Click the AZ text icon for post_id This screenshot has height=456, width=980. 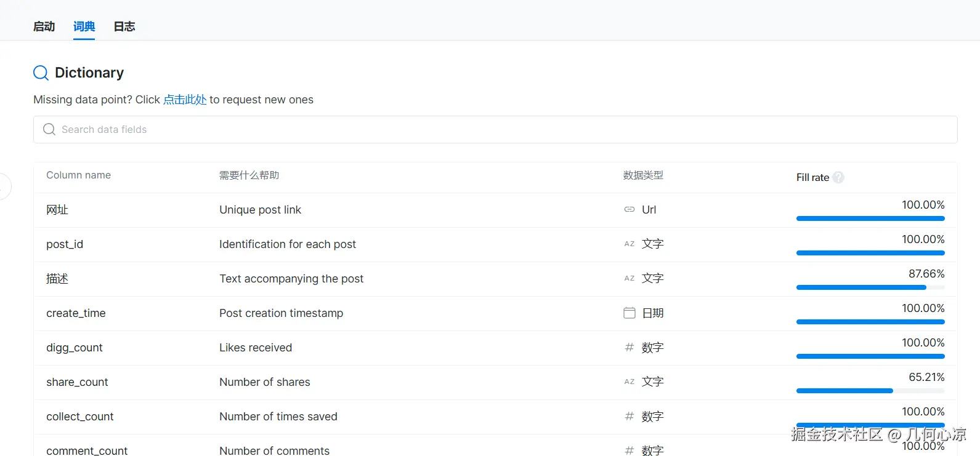[x=629, y=244]
